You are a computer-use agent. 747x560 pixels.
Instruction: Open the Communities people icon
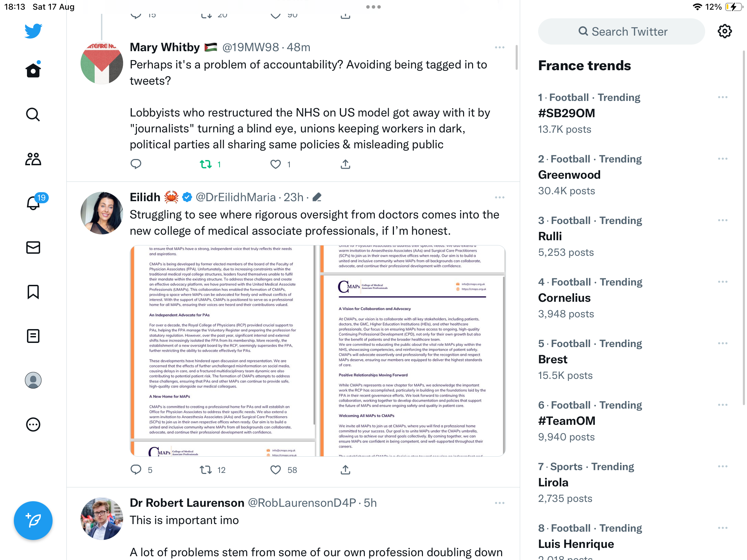tap(33, 159)
